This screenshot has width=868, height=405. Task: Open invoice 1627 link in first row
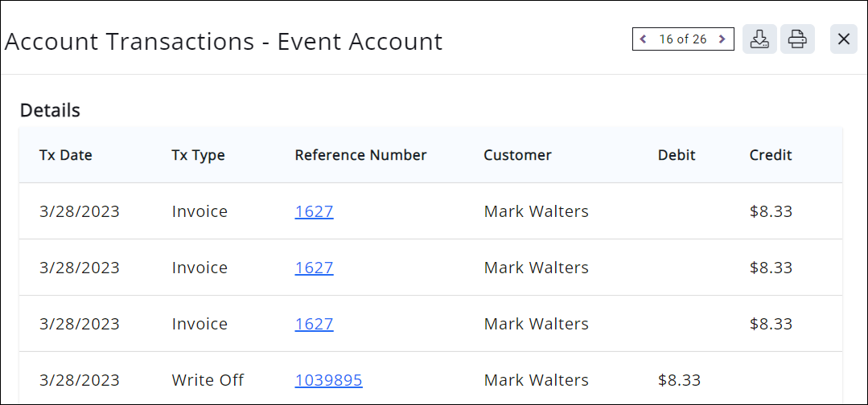(x=314, y=211)
